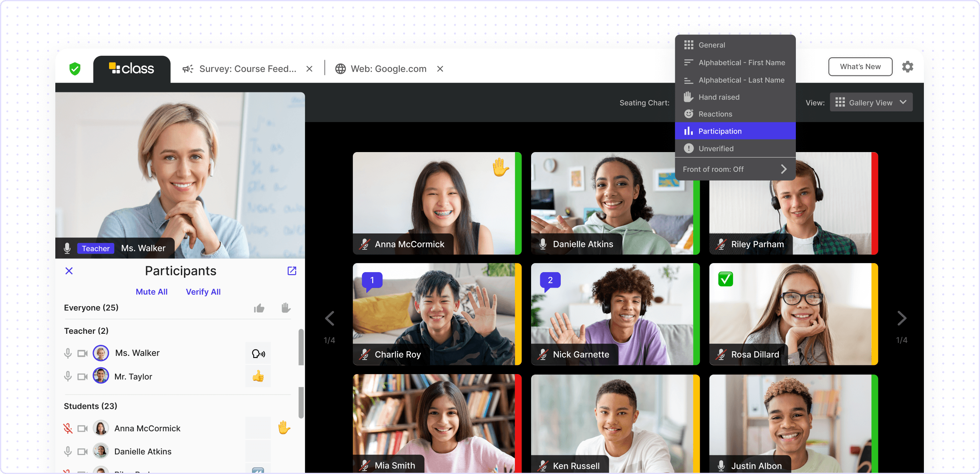Click the thumbs up icon beside Everyone
980x474 pixels.
point(259,308)
